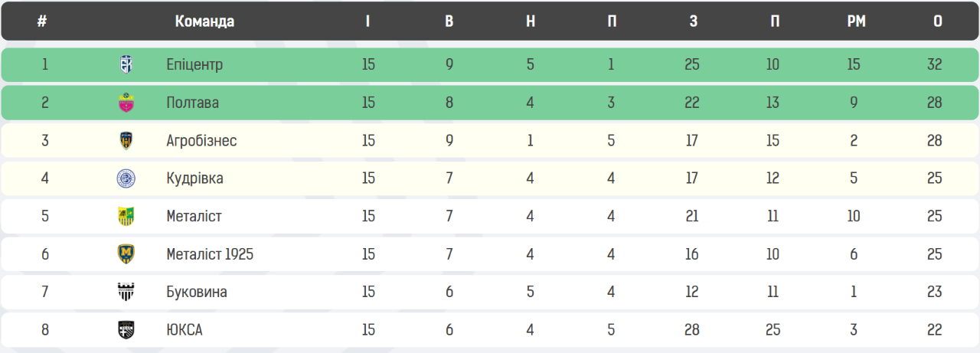This screenshot has height=353, width=980.
Task: Select the ЮКСА black shield logo
Action: tap(126, 330)
